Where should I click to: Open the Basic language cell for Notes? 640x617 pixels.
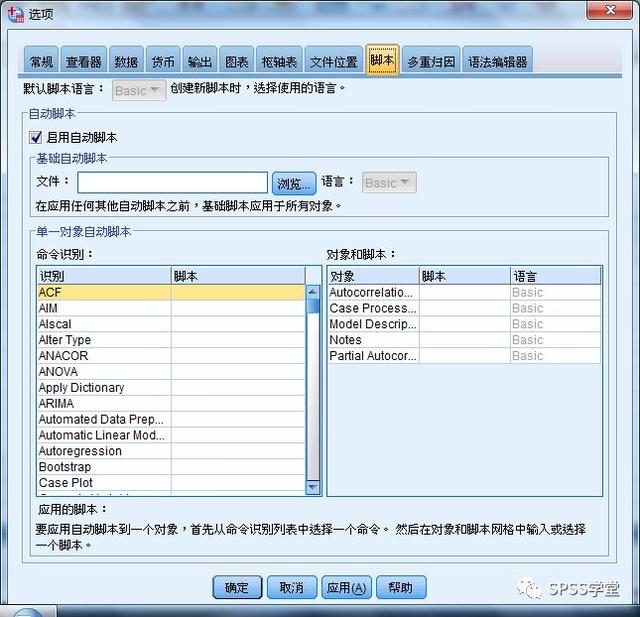tap(556, 340)
